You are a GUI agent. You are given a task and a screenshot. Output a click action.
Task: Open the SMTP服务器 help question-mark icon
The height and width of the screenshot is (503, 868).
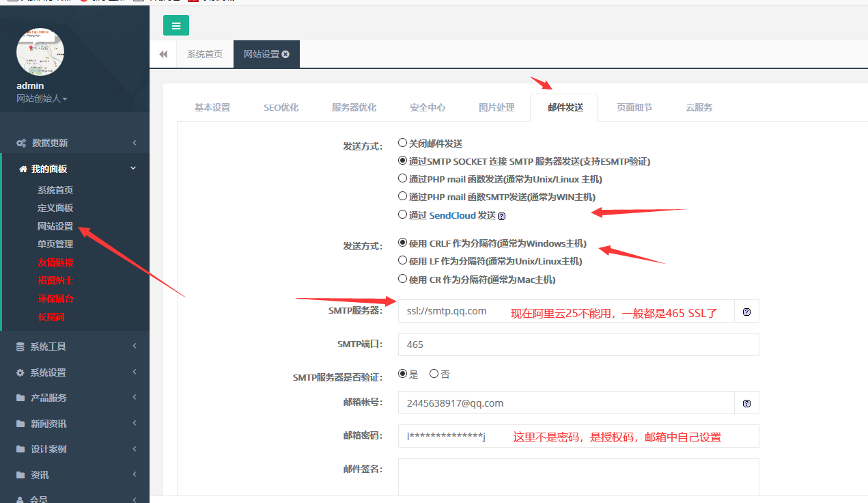point(746,311)
